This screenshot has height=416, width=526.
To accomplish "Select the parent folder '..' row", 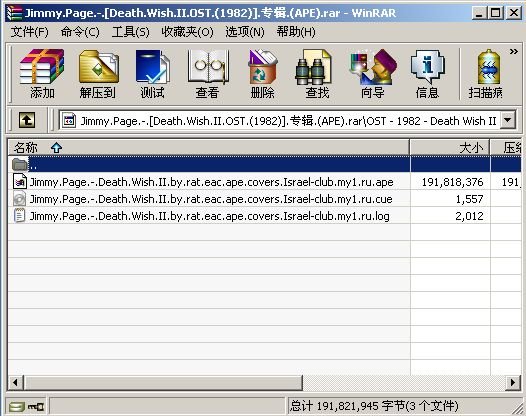I will [x=264, y=164].
